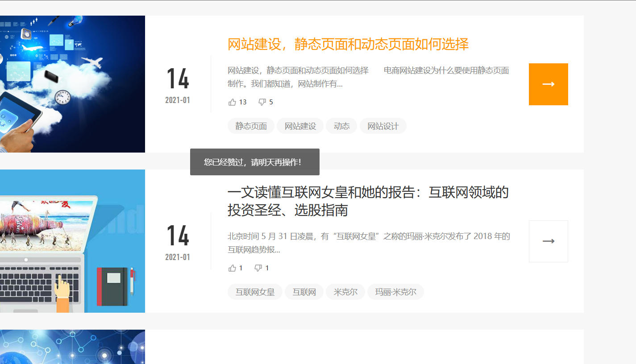This screenshot has width=636, height=364.
Task: Open the cloud and tablet article thumbnail
Action: click(x=72, y=84)
